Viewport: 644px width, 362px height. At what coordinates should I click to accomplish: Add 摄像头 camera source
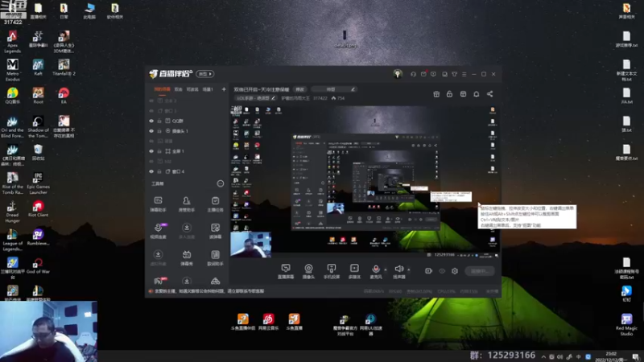click(x=308, y=271)
